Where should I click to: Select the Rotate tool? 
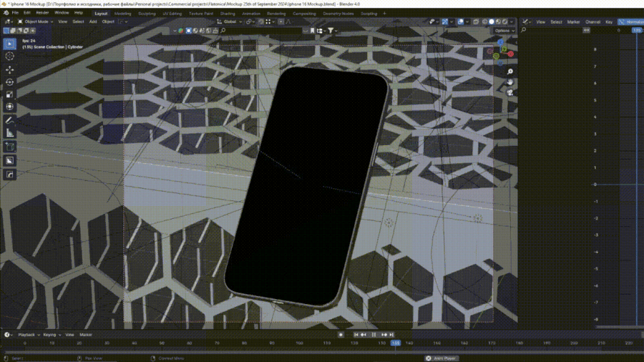[x=9, y=82]
